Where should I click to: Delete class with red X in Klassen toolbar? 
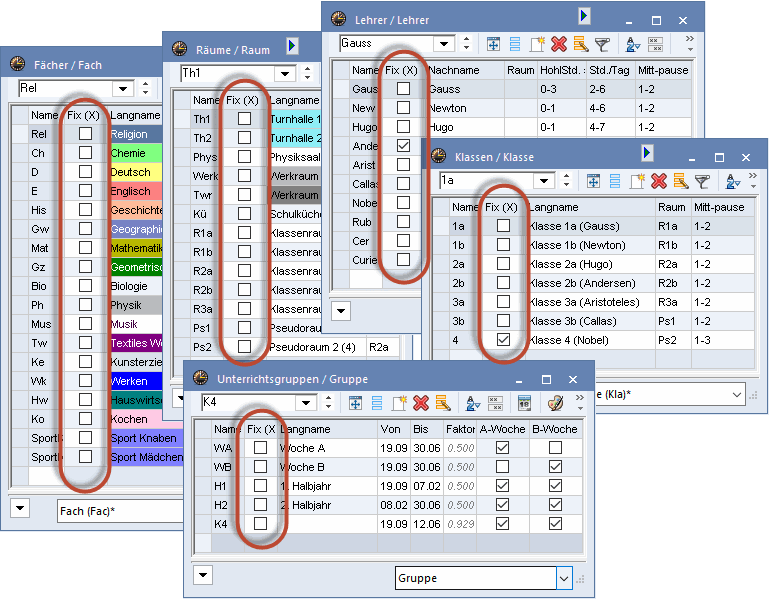(659, 182)
